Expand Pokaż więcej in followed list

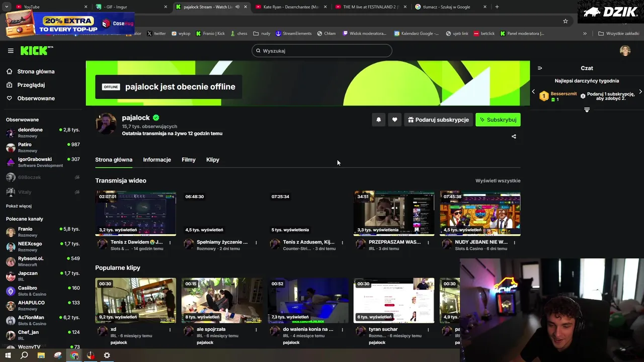point(19,206)
